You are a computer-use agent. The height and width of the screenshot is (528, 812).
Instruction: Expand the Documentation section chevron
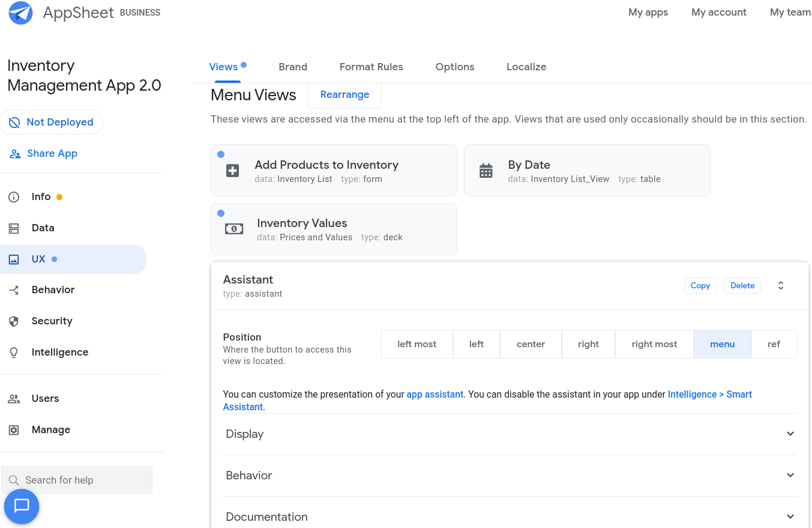(790, 517)
